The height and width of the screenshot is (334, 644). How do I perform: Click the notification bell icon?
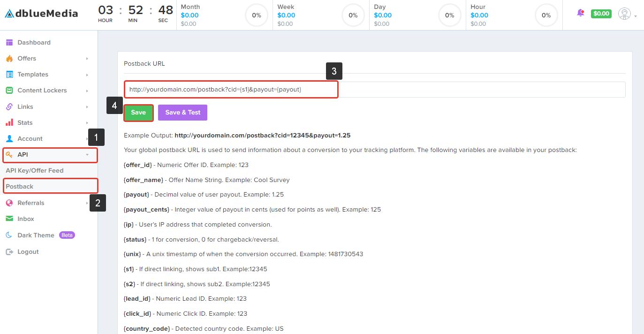click(580, 13)
